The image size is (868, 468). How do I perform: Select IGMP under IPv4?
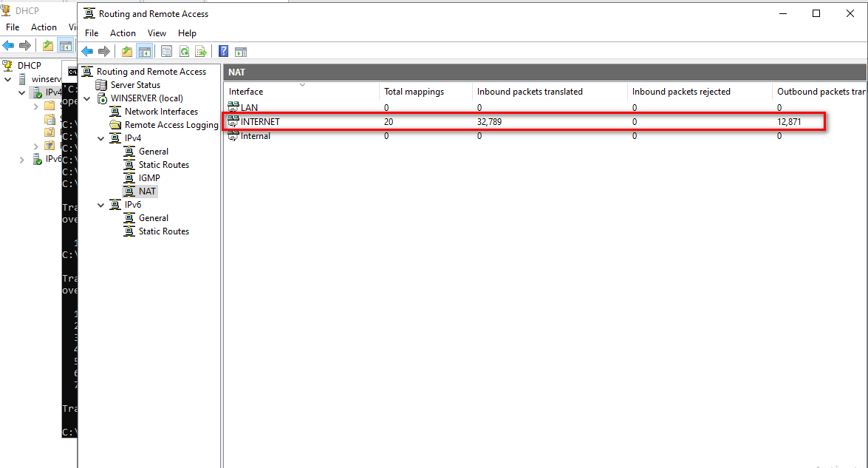coord(148,178)
